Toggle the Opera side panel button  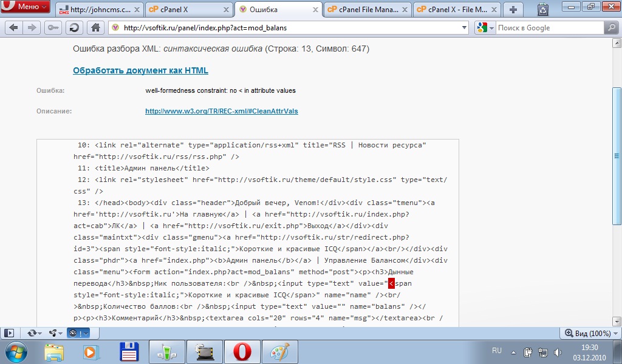click(9, 333)
